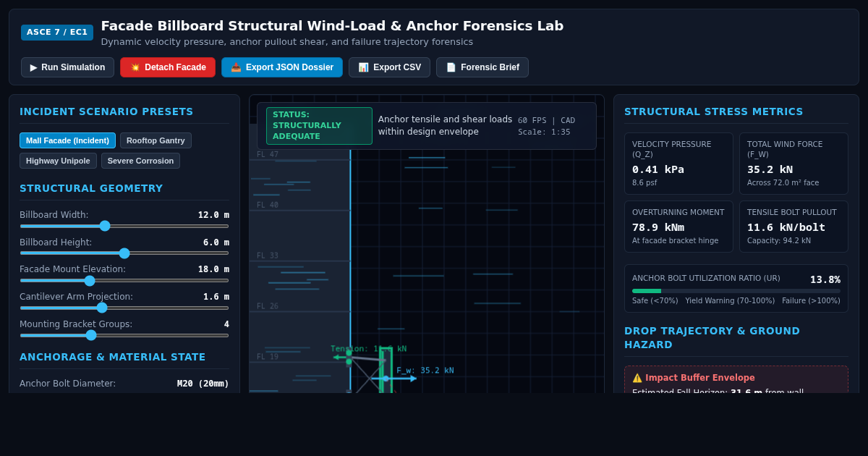Click the Cantilever Arm Projection 1.6 m value
Screen dimensions: 868x456
pyautogui.click(x=216, y=297)
